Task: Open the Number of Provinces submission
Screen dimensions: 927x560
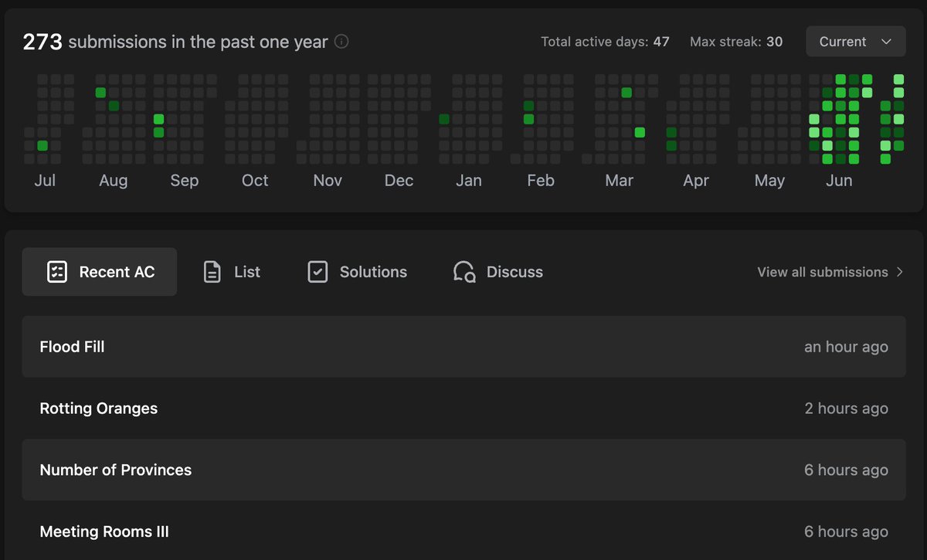Action: click(x=463, y=470)
